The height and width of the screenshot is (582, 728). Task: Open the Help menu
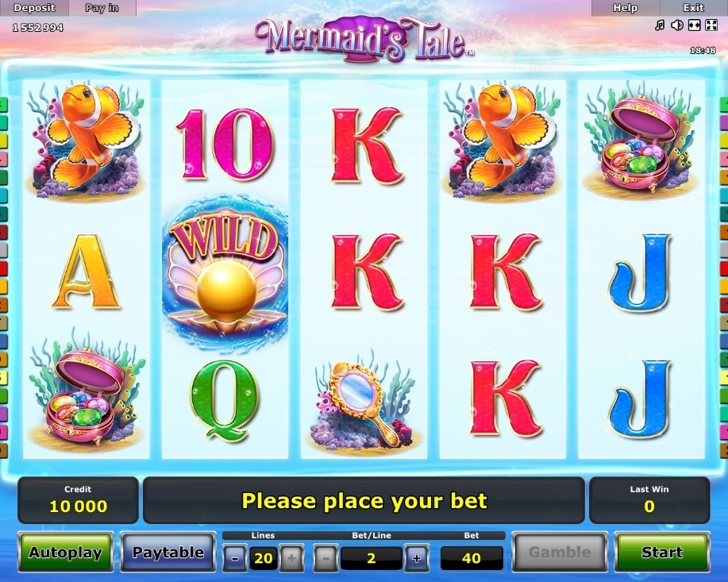click(626, 8)
